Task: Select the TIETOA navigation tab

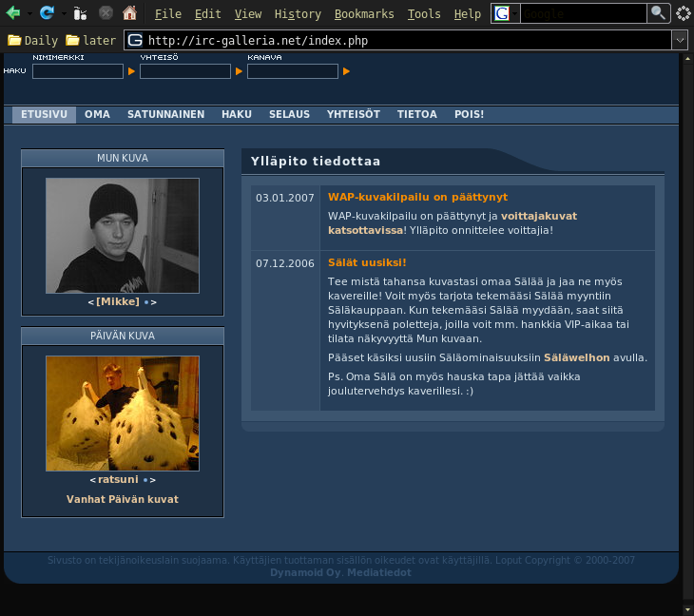Action: (x=417, y=115)
